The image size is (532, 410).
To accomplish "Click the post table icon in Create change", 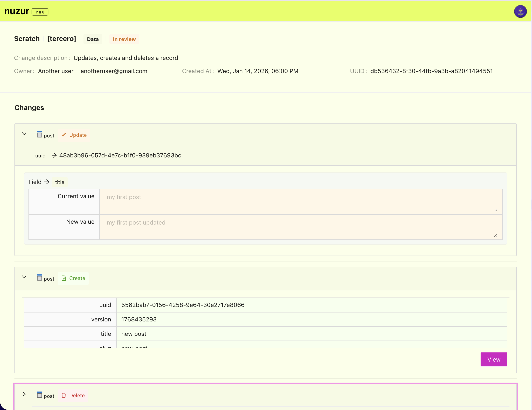I will 40,277.
